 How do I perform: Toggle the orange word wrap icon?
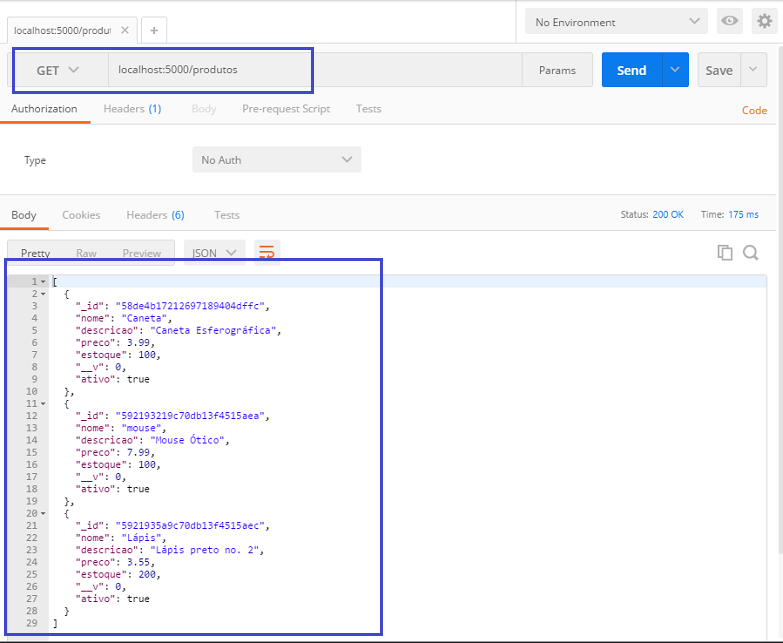(267, 253)
